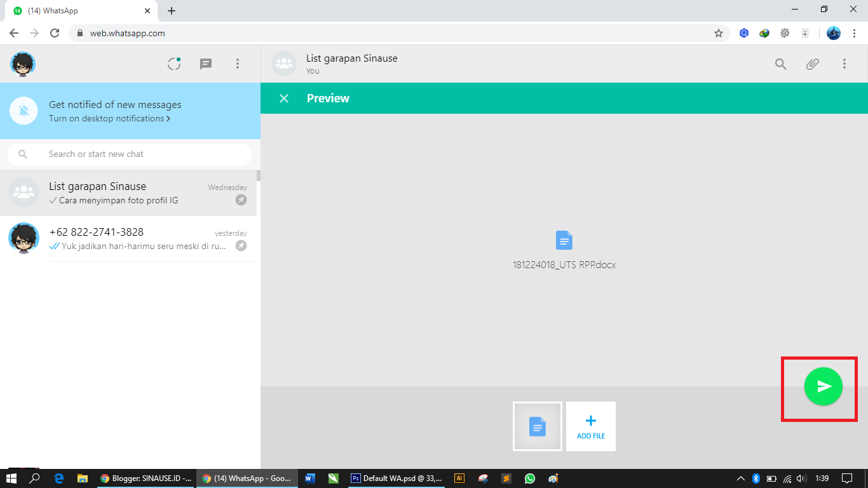Click the search magnifier in chat search bar

click(23, 154)
